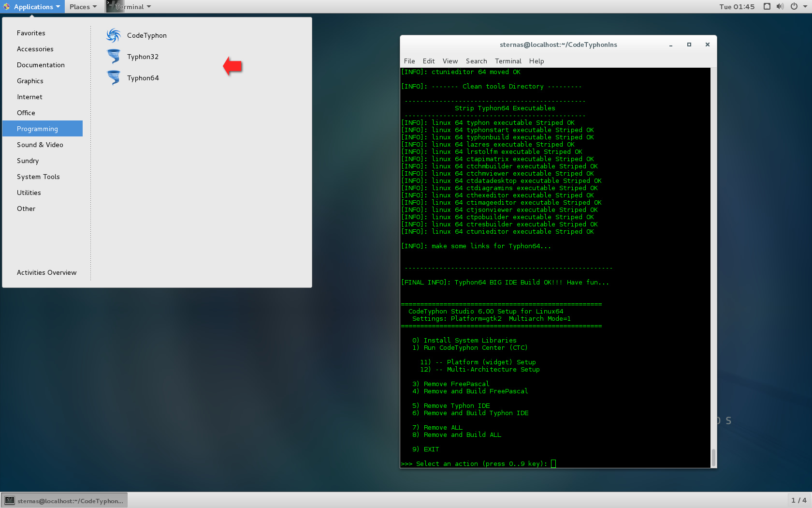The width and height of the screenshot is (812, 508).
Task: Open the Terminal app menu dropdown
Action: (x=130, y=7)
